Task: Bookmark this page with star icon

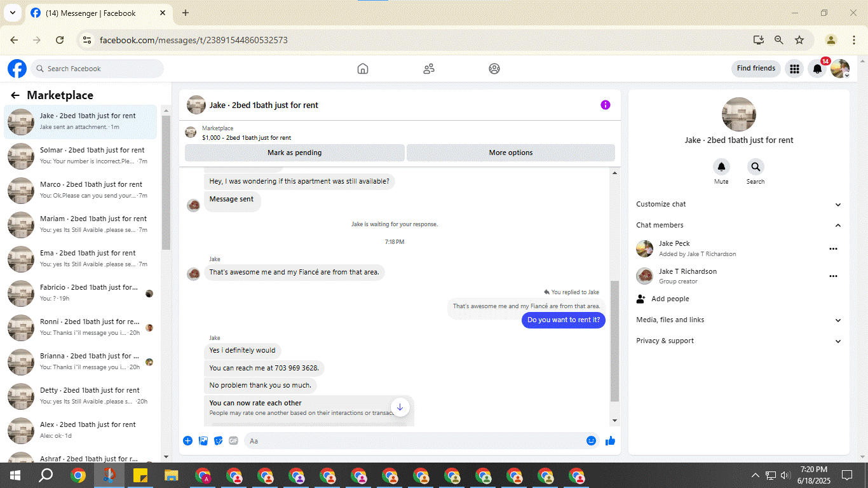Action: point(799,40)
